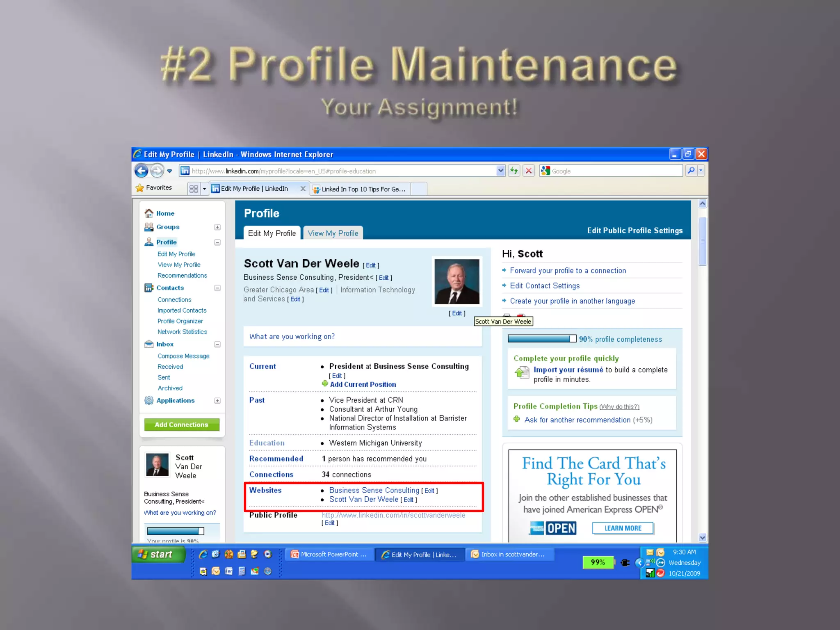This screenshot has width=840, height=630.
Task: Open the address bar history dropdown
Action: [x=500, y=171]
